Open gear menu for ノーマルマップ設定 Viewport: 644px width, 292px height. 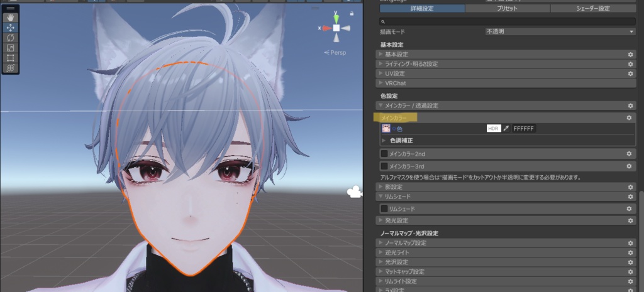click(630, 243)
